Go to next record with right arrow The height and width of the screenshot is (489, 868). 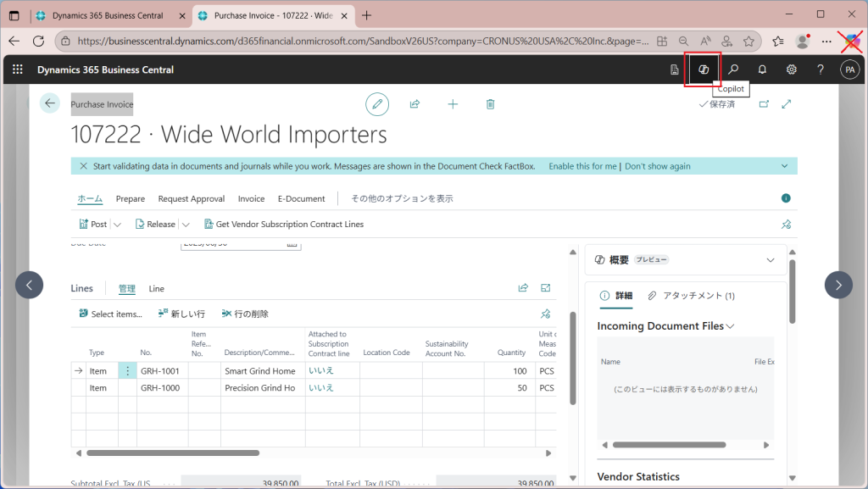pyautogui.click(x=838, y=285)
